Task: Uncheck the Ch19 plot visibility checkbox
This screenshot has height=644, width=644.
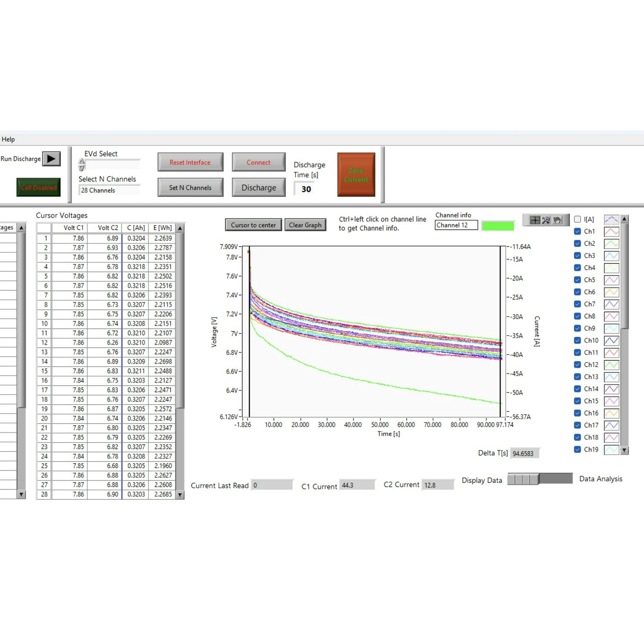Action: click(577, 449)
